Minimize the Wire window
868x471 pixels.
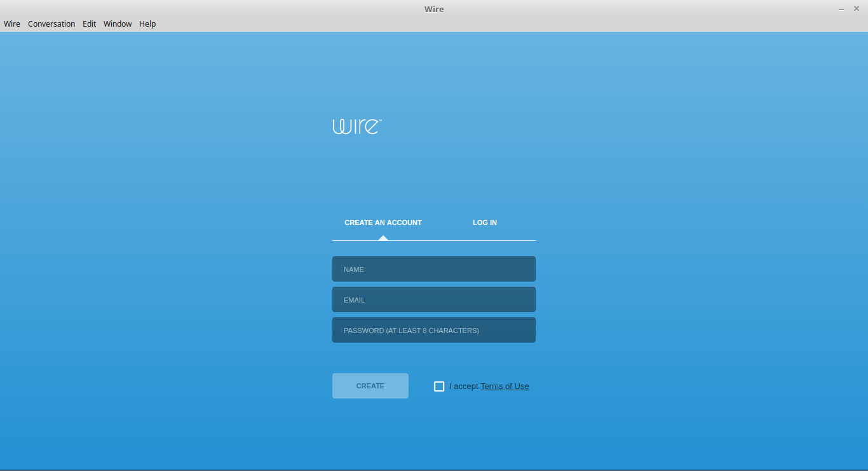[x=841, y=9]
